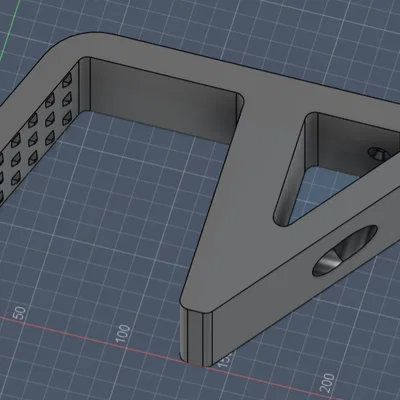
Task: Select the oval slotted hole on the model
Action: [x=344, y=250]
